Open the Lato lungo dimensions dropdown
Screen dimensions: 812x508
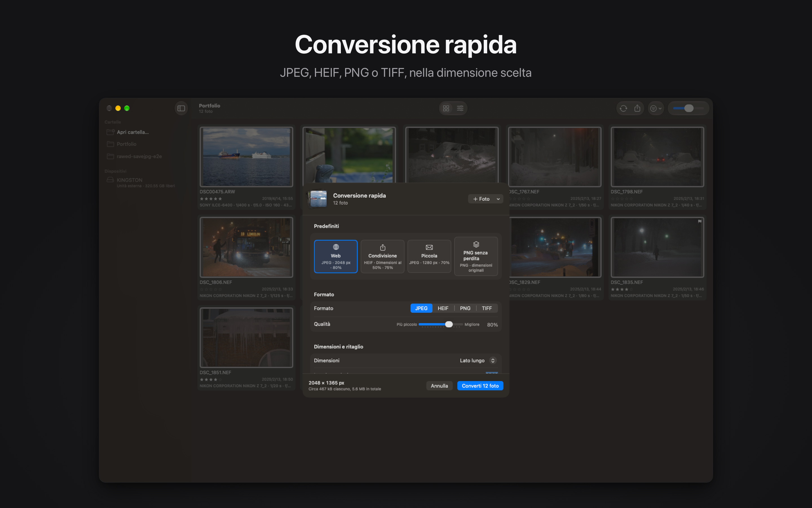click(478, 360)
